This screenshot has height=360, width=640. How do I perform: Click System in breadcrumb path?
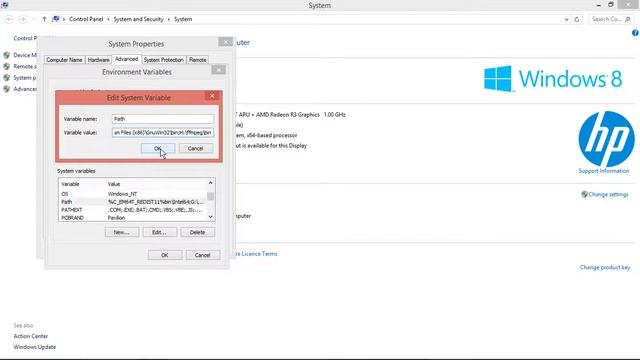[x=183, y=19]
